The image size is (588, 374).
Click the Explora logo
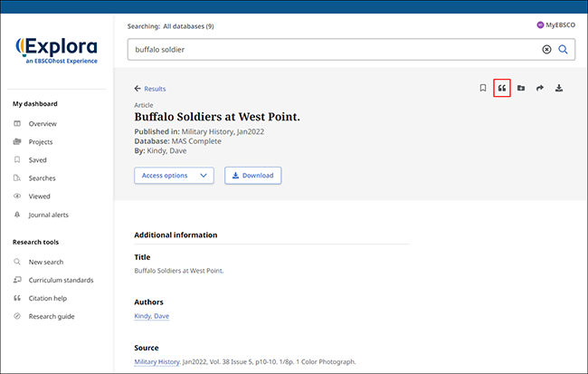pyautogui.click(x=56, y=51)
